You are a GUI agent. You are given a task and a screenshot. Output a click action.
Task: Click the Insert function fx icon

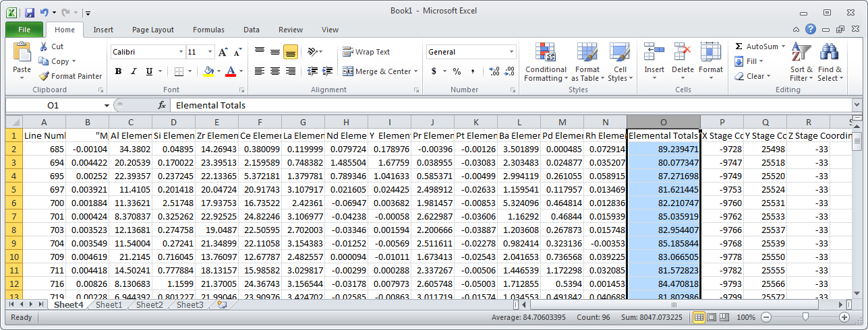click(162, 106)
